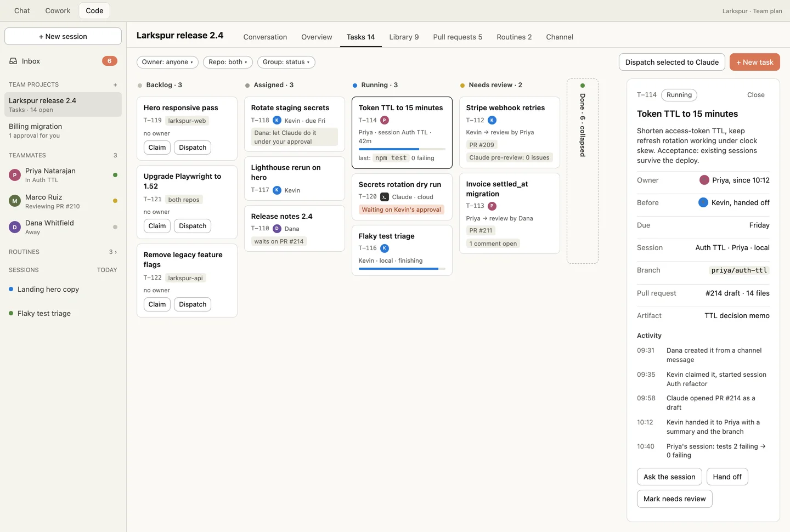
Task: Switch to Cowork mode at the top
Action: click(58, 10)
